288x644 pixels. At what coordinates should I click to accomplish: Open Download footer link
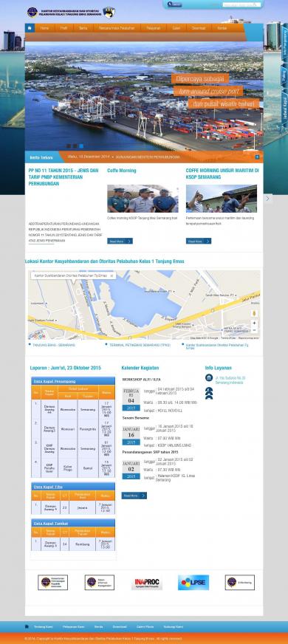pyautogui.click(x=120, y=627)
